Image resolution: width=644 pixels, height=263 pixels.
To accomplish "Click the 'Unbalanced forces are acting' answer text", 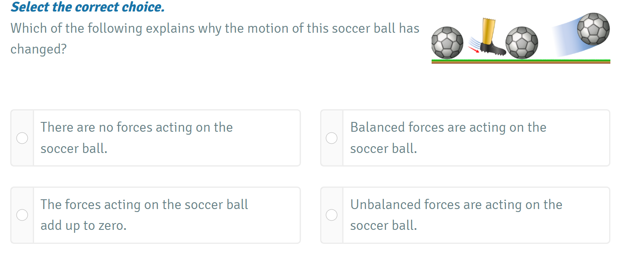I will click(456, 205).
